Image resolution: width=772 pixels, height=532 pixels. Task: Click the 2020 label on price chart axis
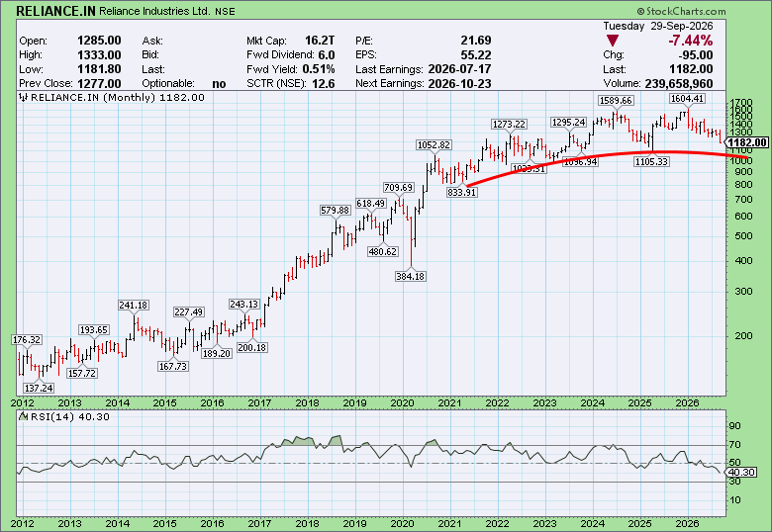[402, 403]
